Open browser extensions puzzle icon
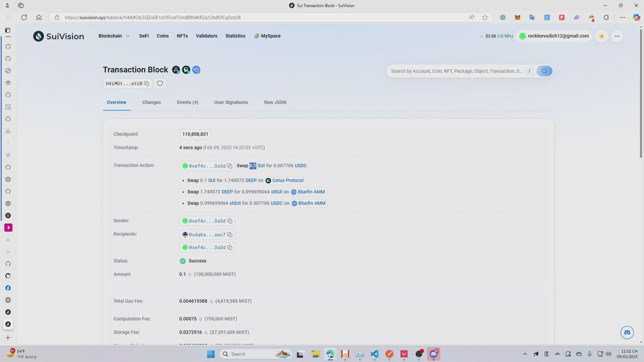Image resolution: width=644 pixels, height=362 pixels. tap(606, 17)
